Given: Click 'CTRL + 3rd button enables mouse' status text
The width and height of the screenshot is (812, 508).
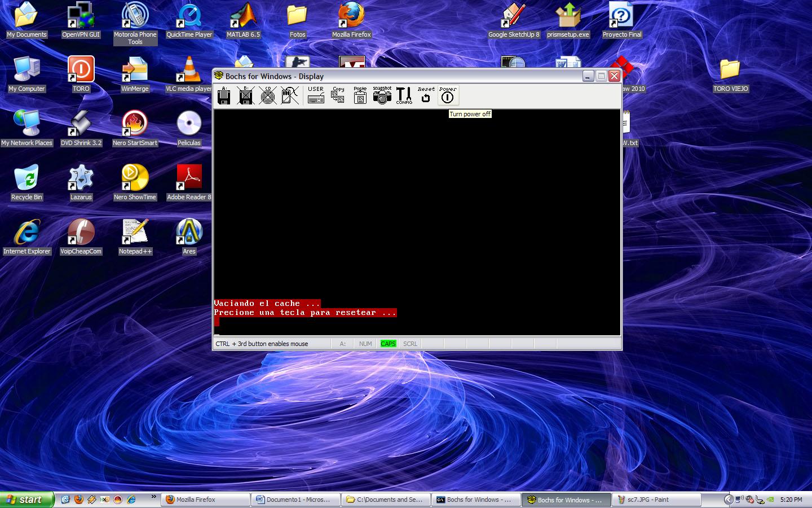Looking at the screenshot, I should pos(262,344).
